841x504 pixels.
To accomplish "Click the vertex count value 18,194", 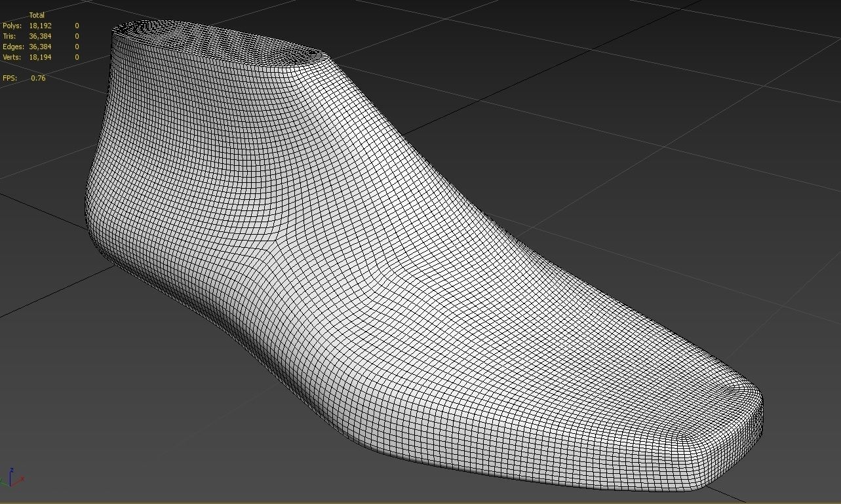I will (40, 57).
